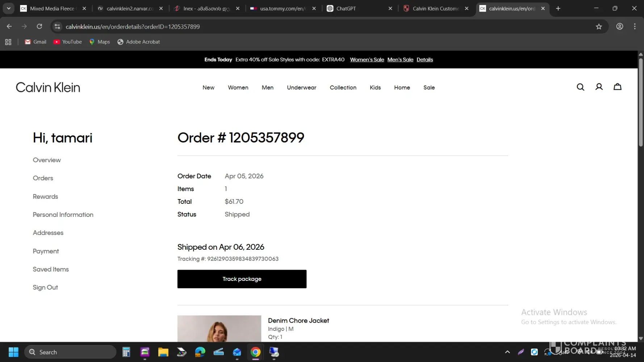The image size is (644, 362).
Task: Sign Out of the account
Action: 45,287
